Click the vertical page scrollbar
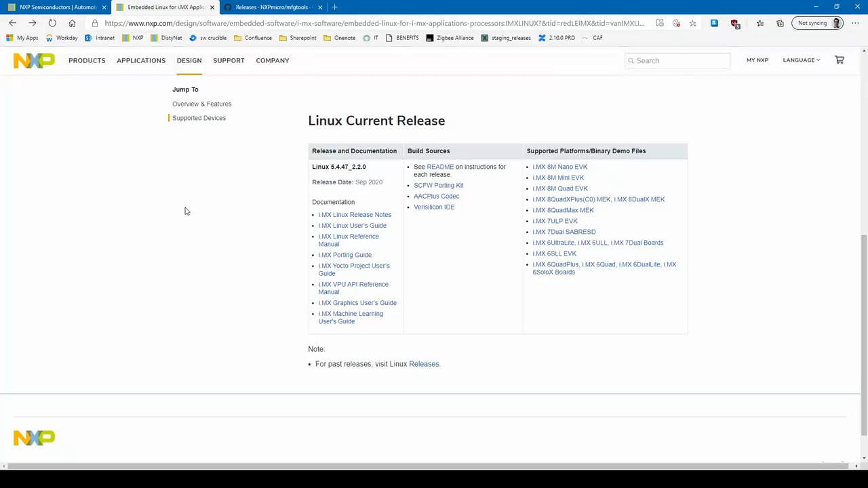 864,334
